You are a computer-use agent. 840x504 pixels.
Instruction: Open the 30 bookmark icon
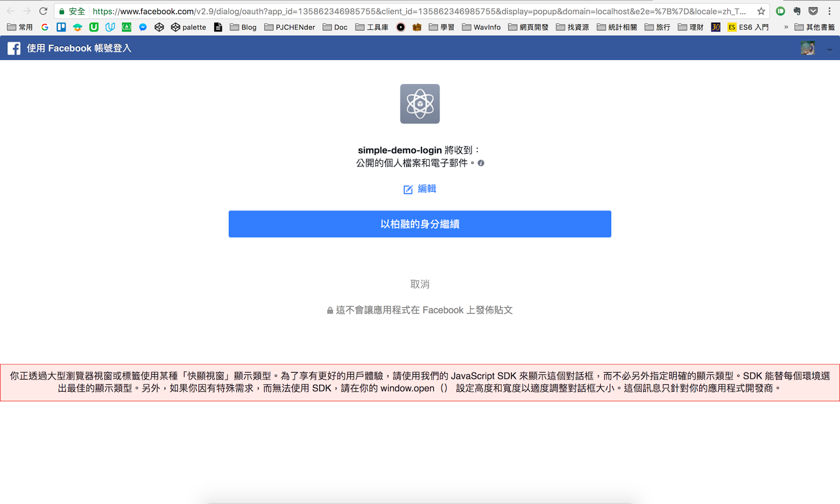pos(716,27)
